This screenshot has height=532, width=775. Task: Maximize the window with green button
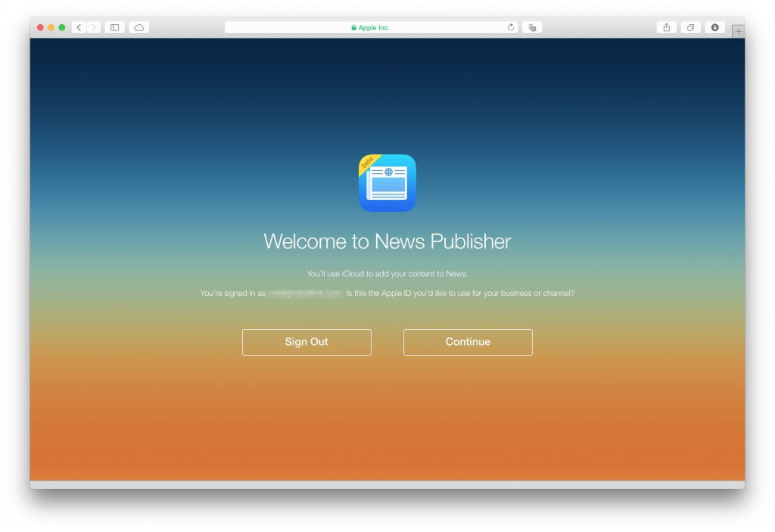[x=62, y=28]
